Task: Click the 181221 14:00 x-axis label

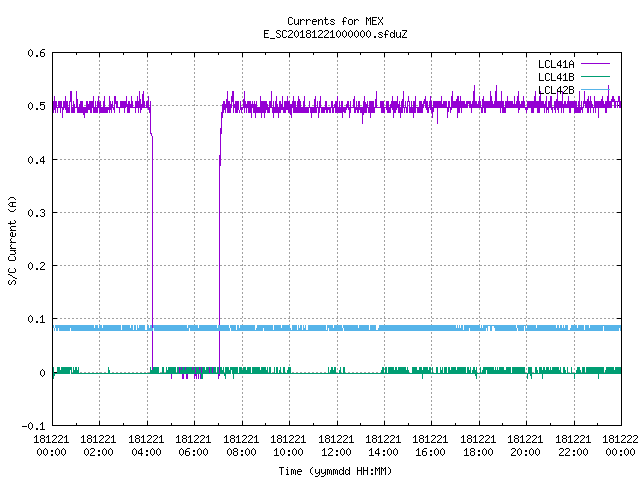Action: point(383,446)
